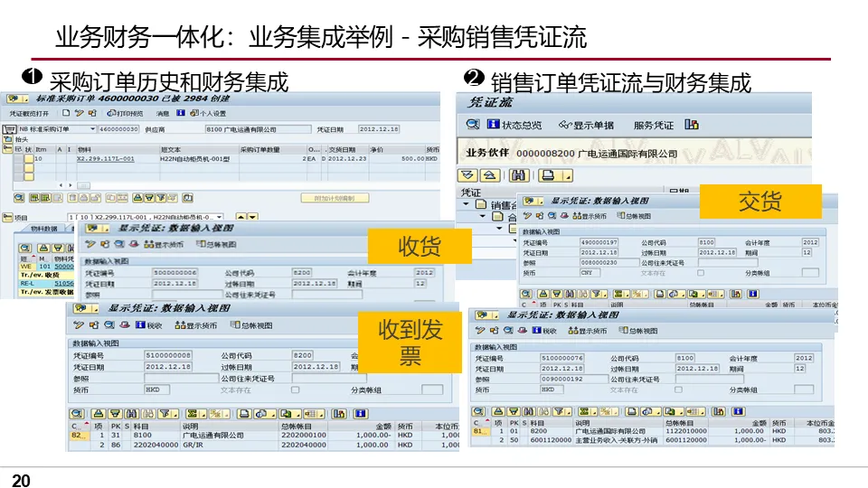Viewport: 868px width, 488px height.
Task: Open the filter dropdown in 收到发票 line item toolbar
Action: point(175,413)
